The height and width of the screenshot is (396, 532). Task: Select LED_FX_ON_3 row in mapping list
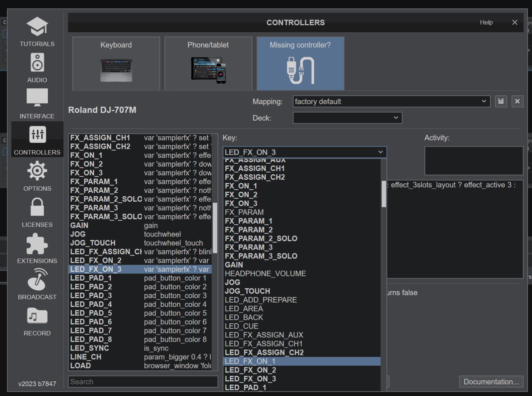pos(141,269)
